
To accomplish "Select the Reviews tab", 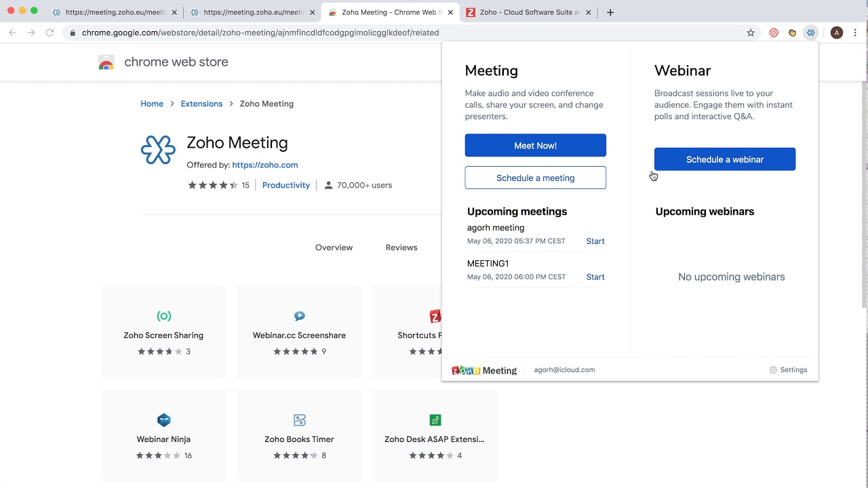I will (x=401, y=247).
